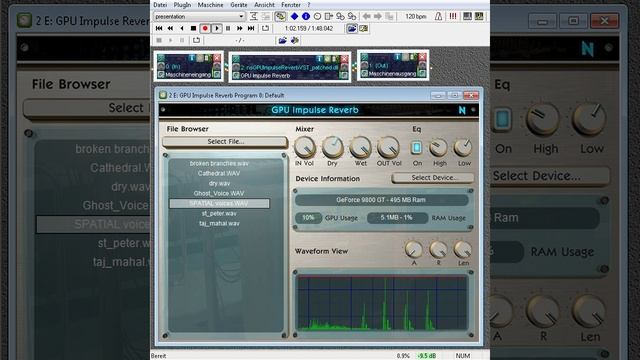Click the red panic exclamation marks icon
This screenshot has width=640, height=360.
[x=453, y=16]
